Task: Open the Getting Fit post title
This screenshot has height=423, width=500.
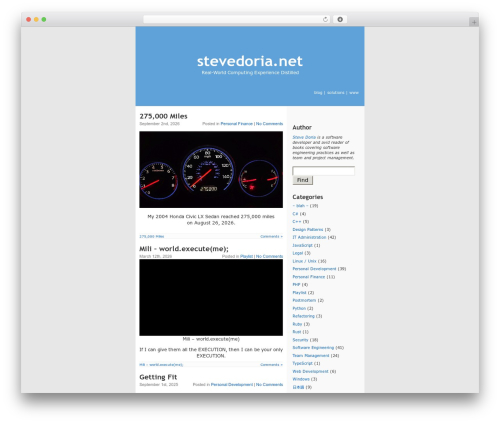Action: (x=158, y=377)
